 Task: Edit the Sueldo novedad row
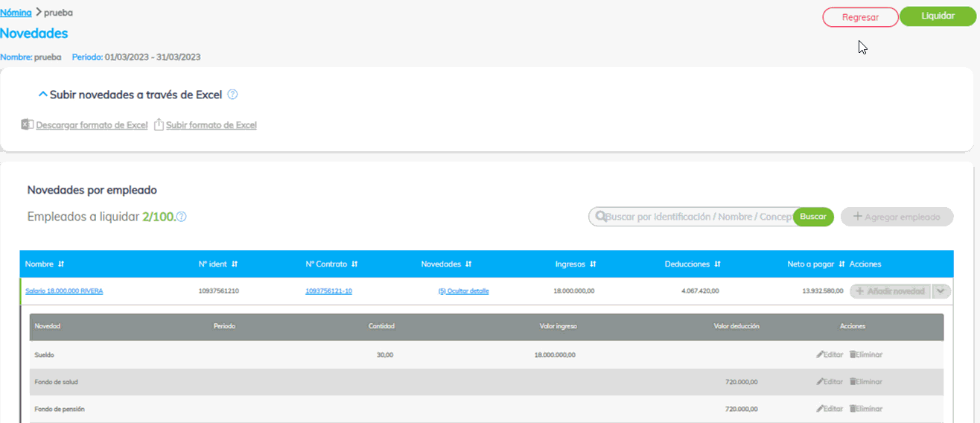[829, 354]
